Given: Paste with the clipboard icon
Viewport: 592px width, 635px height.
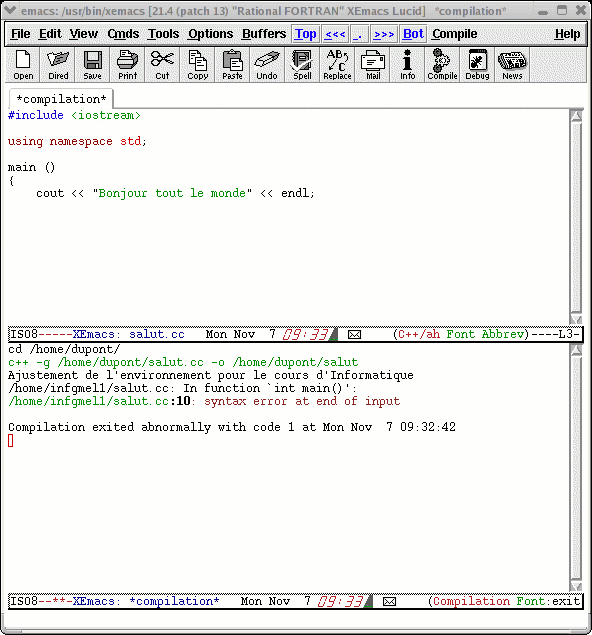Looking at the screenshot, I should click(232, 65).
